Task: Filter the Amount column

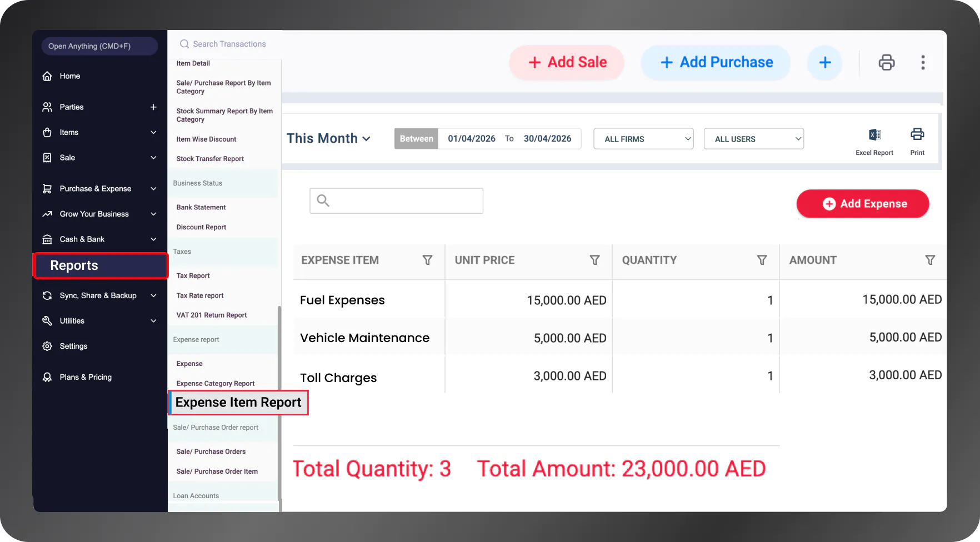Action: (x=930, y=260)
